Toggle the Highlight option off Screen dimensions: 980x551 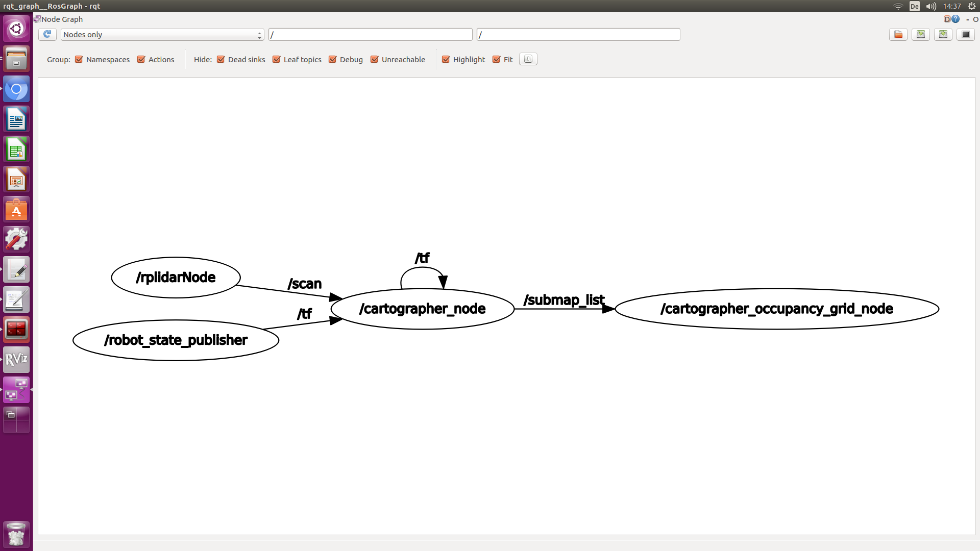(446, 59)
